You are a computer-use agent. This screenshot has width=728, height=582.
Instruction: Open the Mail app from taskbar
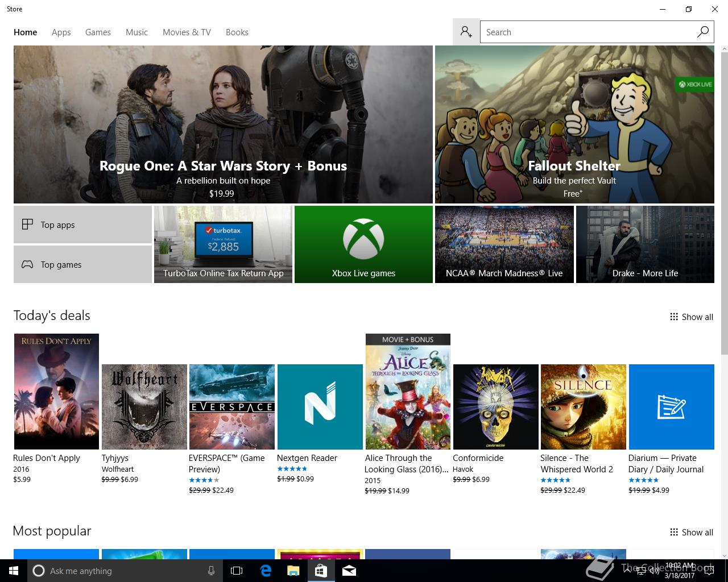pyautogui.click(x=349, y=571)
